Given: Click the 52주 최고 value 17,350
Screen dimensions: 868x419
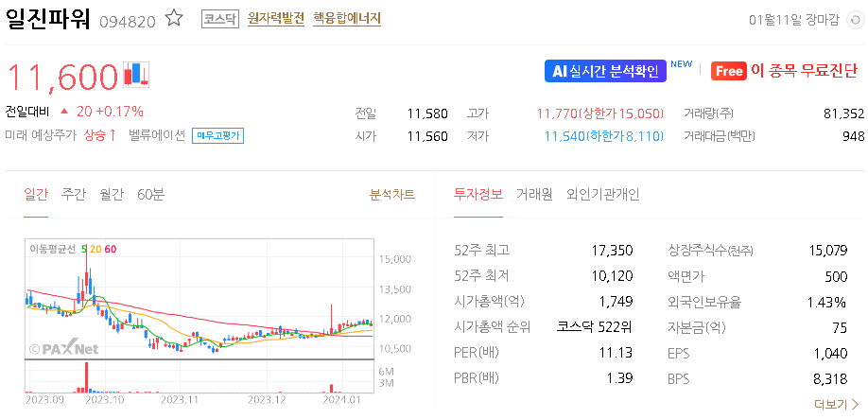Looking at the screenshot, I should tap(613, 251).
